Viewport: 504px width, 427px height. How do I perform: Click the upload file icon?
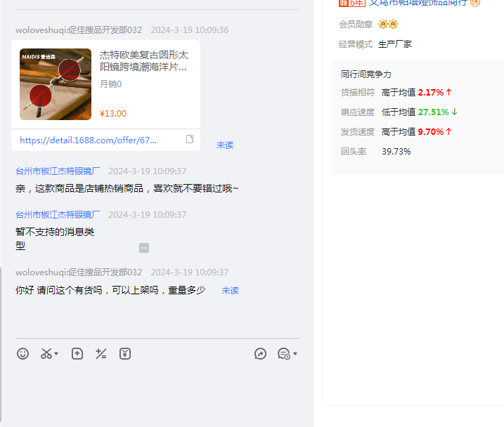point(77,354)
